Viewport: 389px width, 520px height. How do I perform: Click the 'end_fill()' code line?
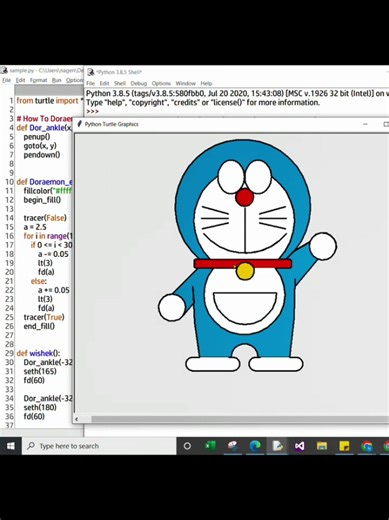coord(39,326)
